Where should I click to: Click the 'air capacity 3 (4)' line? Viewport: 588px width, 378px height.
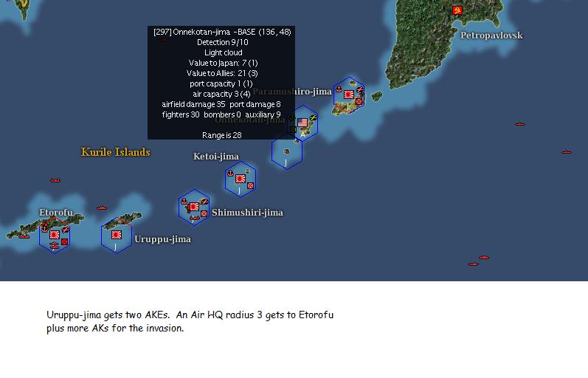(x=221, y=94)
